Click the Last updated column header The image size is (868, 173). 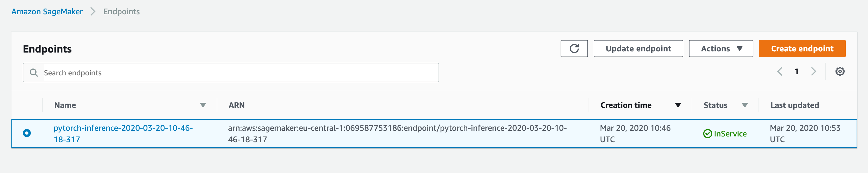(x=794, y=105)
